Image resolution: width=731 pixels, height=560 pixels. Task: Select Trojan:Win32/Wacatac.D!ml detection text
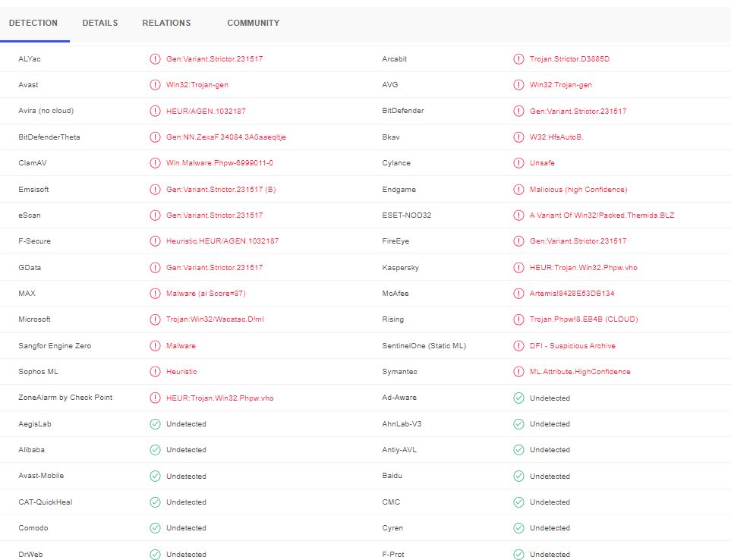point(215,319)
